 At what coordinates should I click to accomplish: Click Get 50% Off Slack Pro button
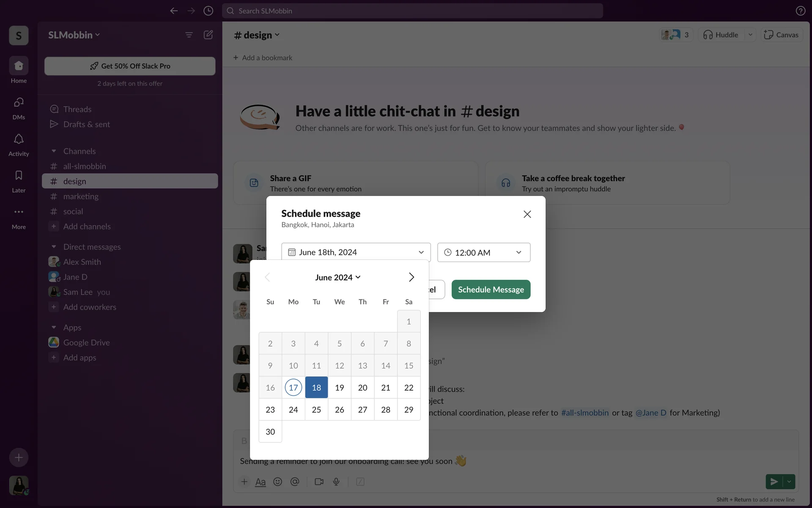click(130, 66)
